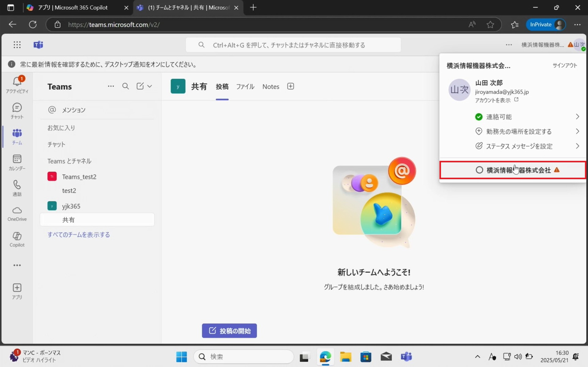Open the volume icon in system tray
This screenshot has width=588, height=367.
(x=518, y=357)
